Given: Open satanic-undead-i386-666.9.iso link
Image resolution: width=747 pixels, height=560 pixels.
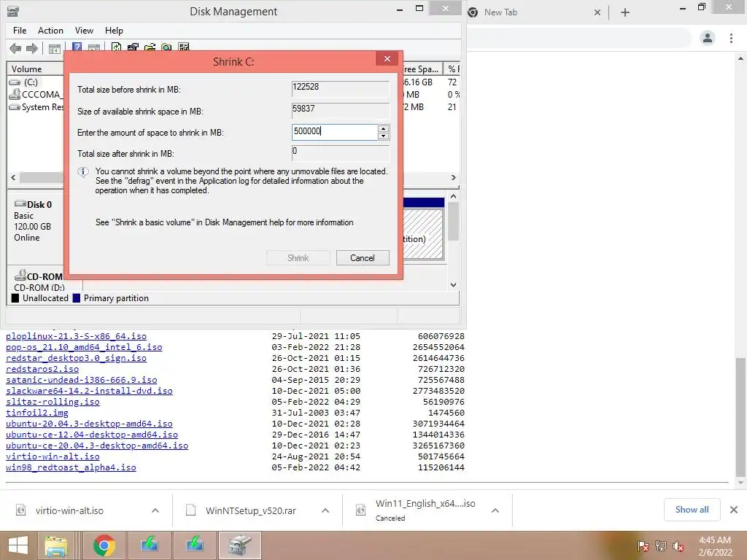Looking at the screenshot, I should (82, 379).
